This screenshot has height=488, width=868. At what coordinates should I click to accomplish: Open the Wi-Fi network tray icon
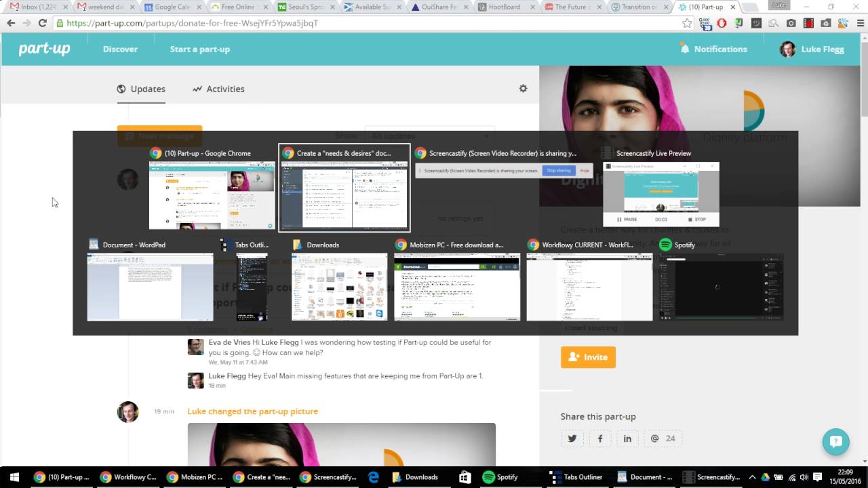point(791,477)
